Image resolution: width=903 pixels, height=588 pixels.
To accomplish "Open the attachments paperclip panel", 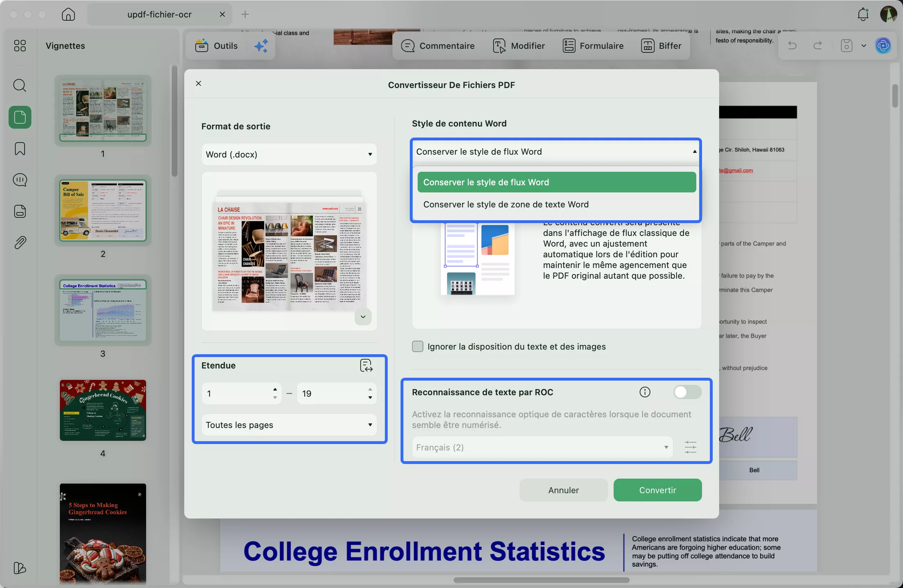I will pyautogui.click(x=20, y=242).
